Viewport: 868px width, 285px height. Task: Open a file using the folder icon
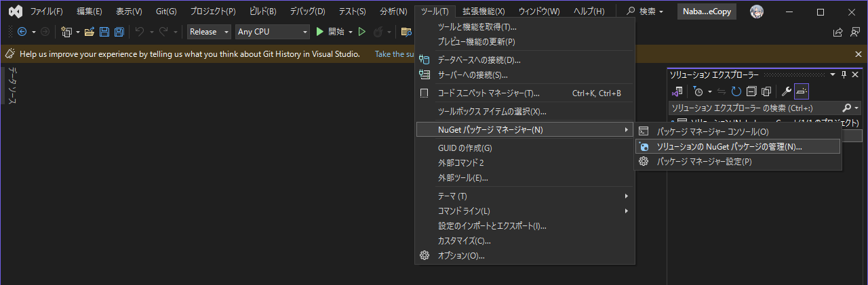89,32
